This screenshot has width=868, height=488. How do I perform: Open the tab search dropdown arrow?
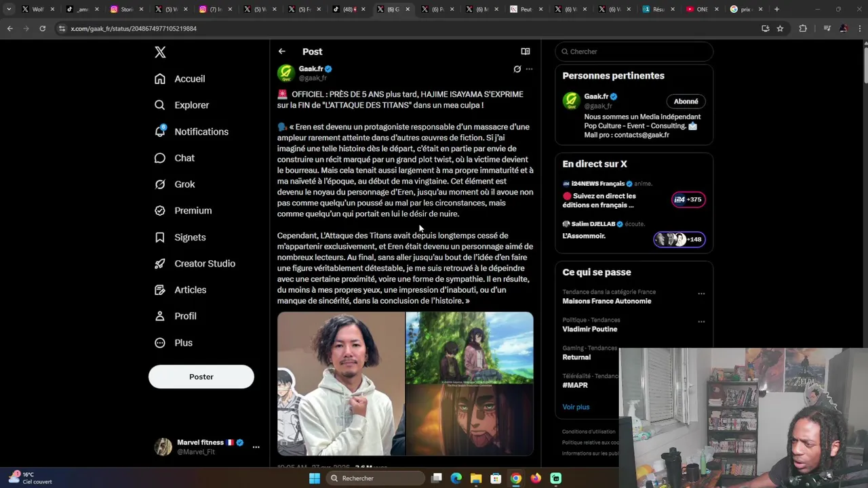point(8,9)
